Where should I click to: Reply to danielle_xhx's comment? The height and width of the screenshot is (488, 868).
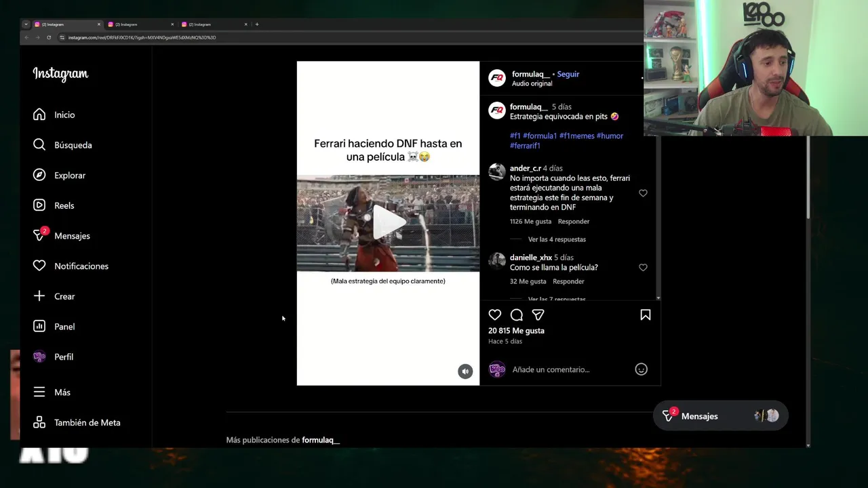click(568, 281)
